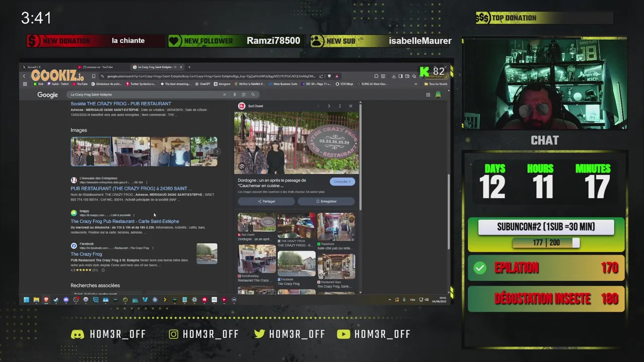Go to previous image in preview panel

(x=318, y=106)
